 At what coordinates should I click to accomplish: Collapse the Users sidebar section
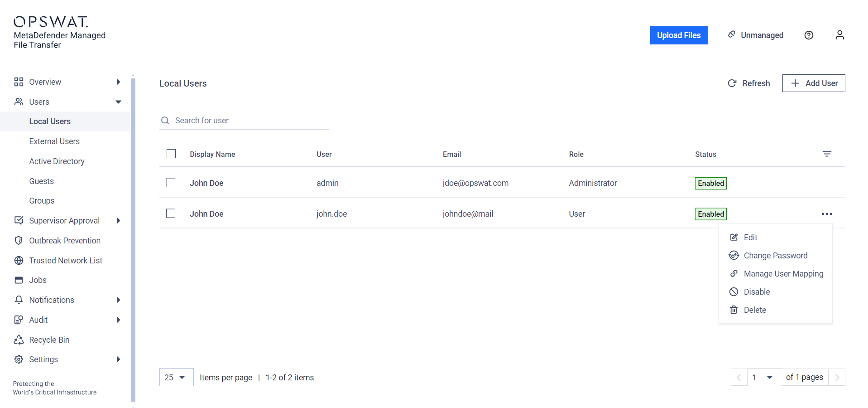click(x=118, y=102)
